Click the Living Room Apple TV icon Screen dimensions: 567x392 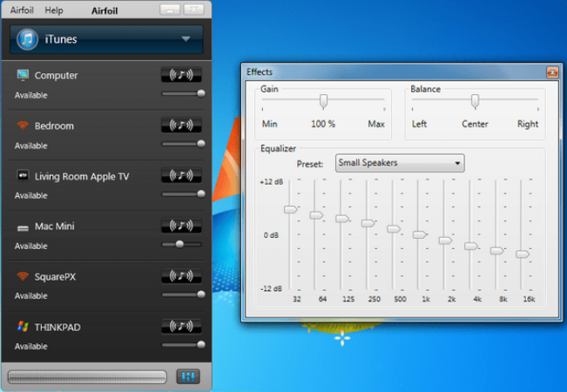coord(23,176)
